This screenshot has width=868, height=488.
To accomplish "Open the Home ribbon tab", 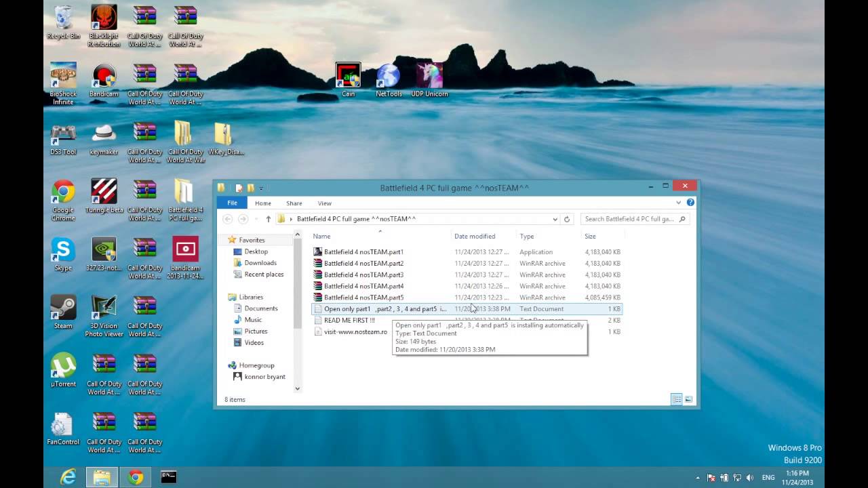I will coord(262,203).
